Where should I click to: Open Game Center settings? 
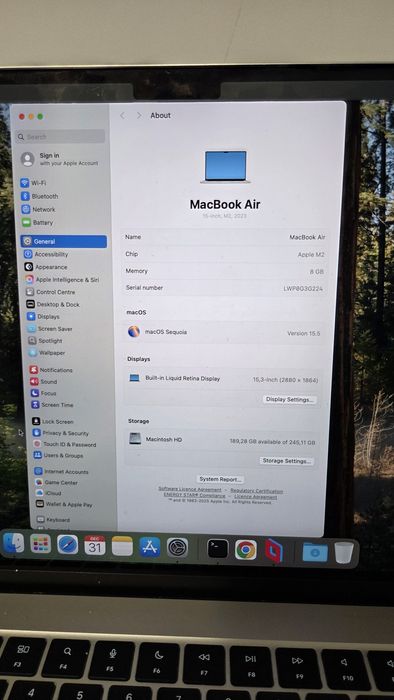point(56,483)
